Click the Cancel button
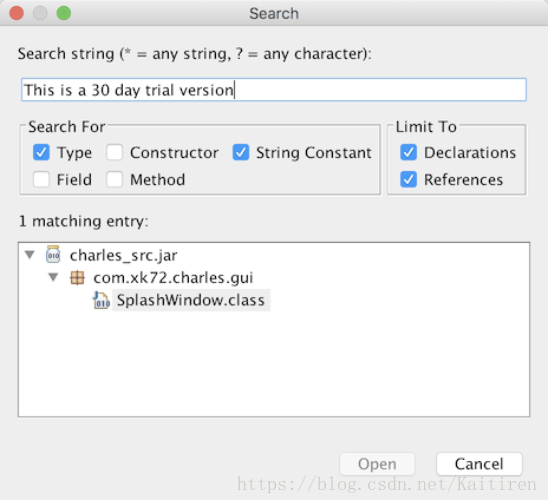This screenshot has width=548, height=504. (x=479, y=464)
